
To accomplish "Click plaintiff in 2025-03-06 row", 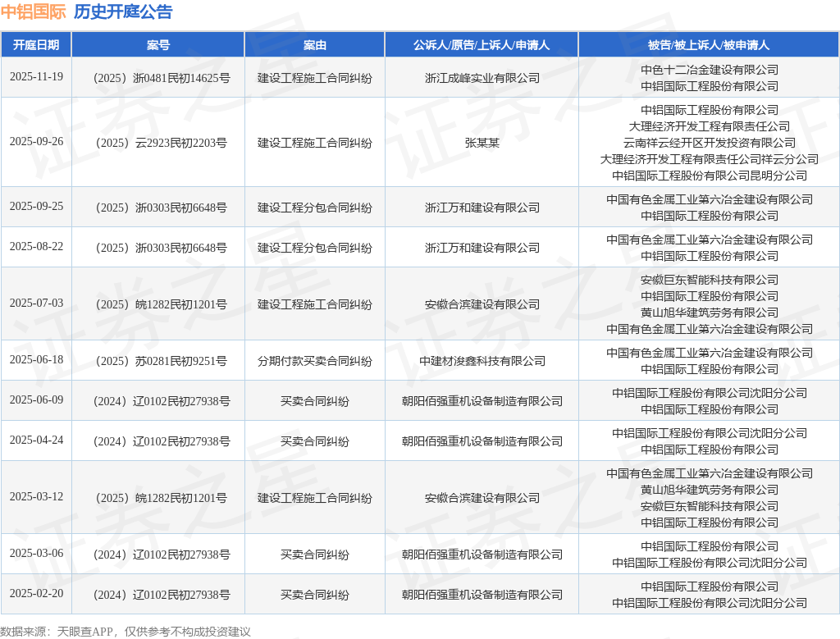I will coord(482,555).
